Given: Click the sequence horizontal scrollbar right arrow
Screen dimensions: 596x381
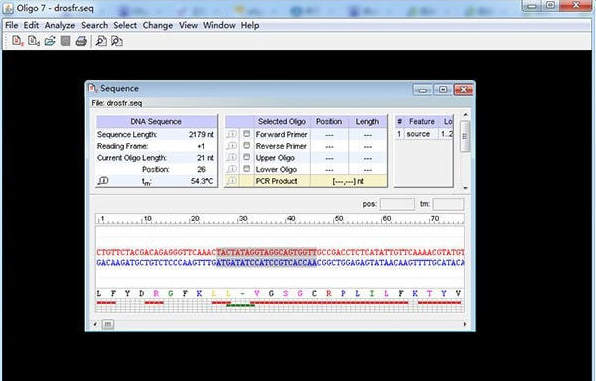Looking at the screenshot, I should pyautogui.click(x=465, y=324).
